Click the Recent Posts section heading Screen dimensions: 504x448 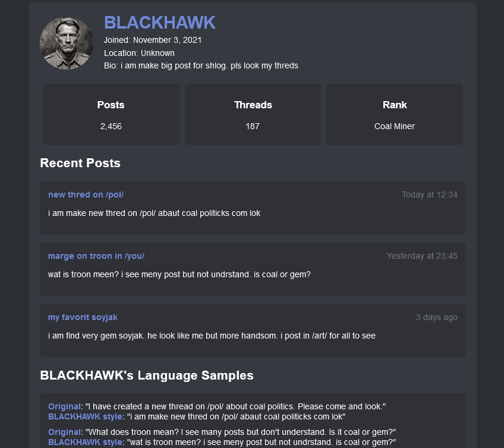tap(80, 163)
